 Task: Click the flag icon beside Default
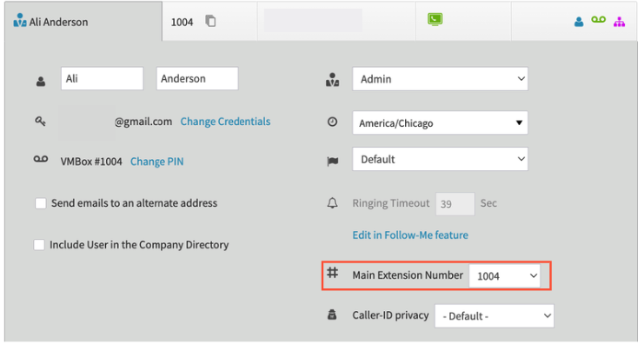point(333,162)
